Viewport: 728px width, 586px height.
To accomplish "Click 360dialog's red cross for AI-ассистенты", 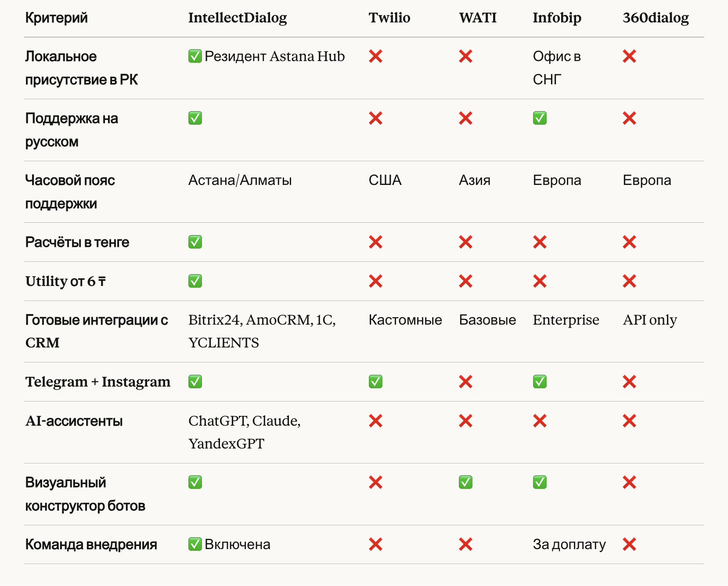I will point(629,421).
